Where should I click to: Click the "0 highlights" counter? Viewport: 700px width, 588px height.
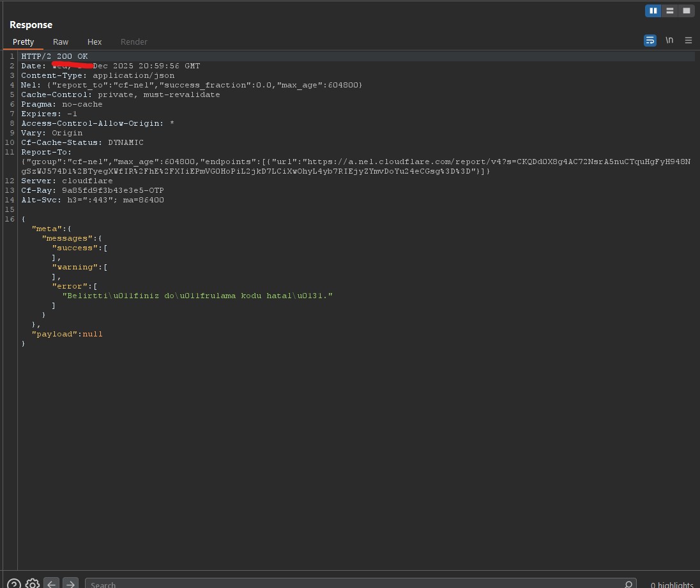click(672, 584)
